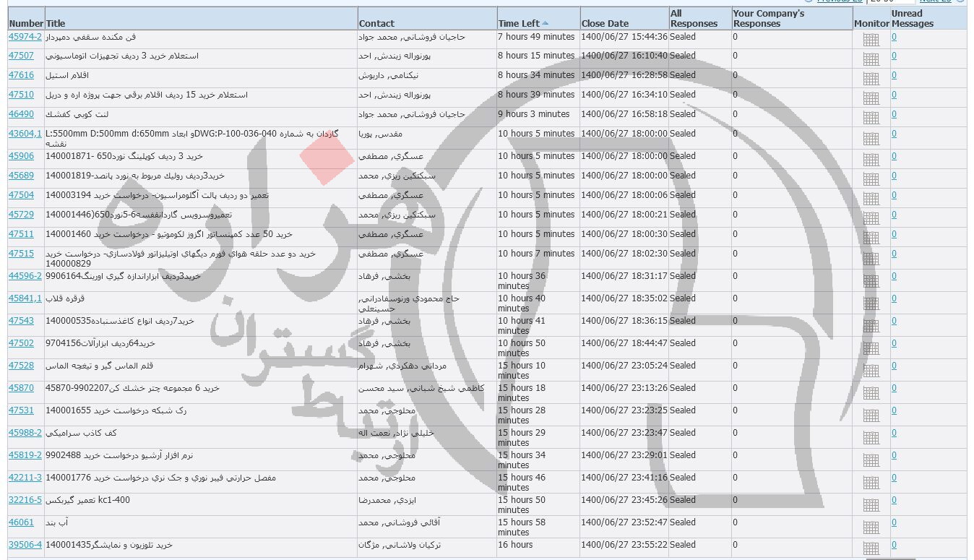Open the 45689 negotiation link
Image resolution: width=974 pixels, height=560 pixels.
pos(21,176)
